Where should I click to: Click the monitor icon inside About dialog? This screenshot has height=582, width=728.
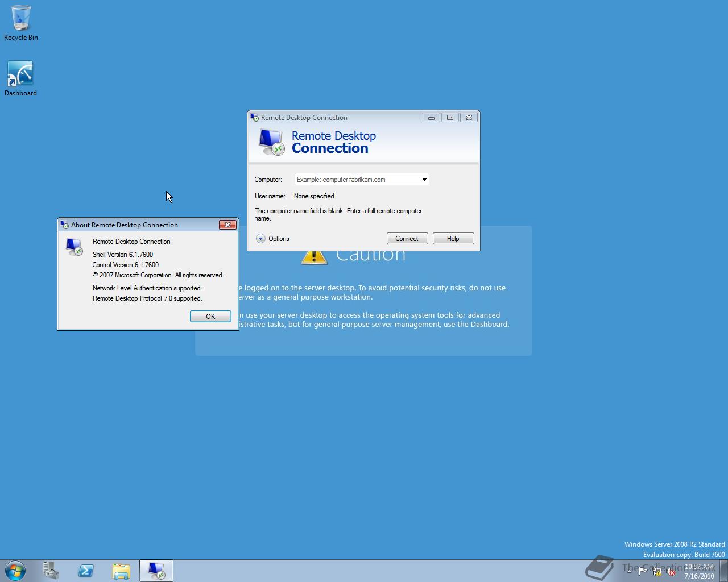[x=75, y=247]
